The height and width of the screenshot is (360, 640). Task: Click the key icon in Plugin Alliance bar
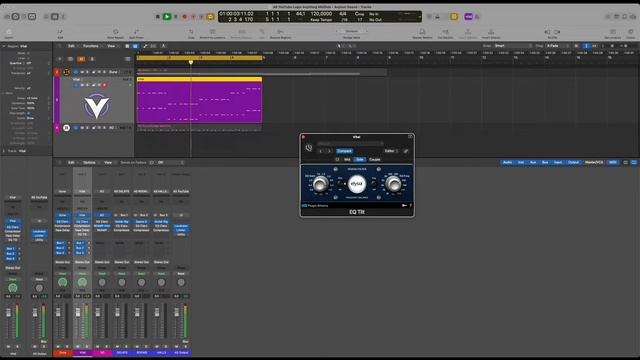404,206
